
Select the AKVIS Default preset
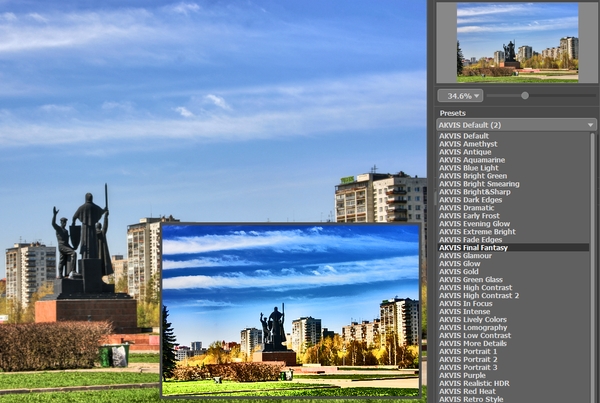[x=513, y=136]
